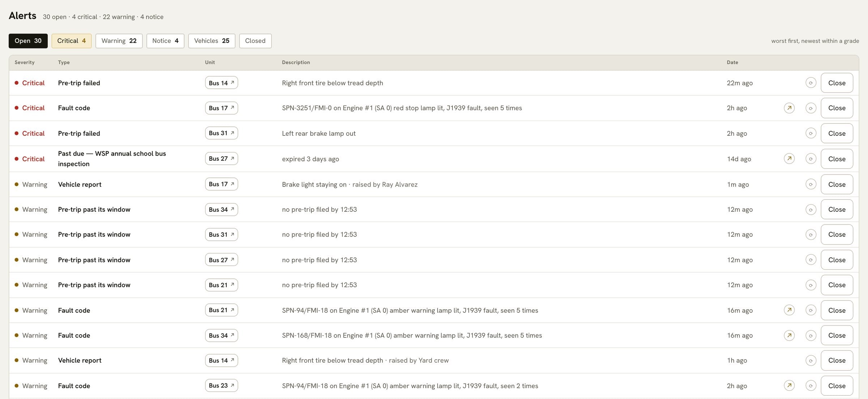View the Closed alerts tab
The width and height of the screenshot is (868, 399).
pos(255,41)
